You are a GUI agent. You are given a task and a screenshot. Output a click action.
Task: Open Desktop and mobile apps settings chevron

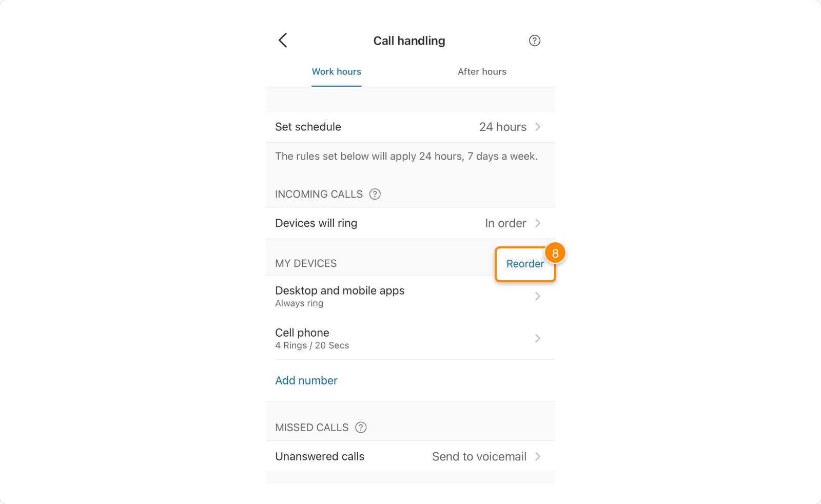click(x=538, y=296)
